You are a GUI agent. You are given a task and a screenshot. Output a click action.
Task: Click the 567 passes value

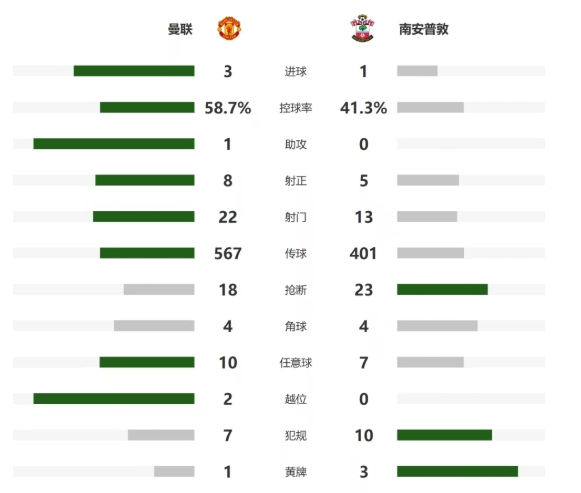tap(228, 253)
